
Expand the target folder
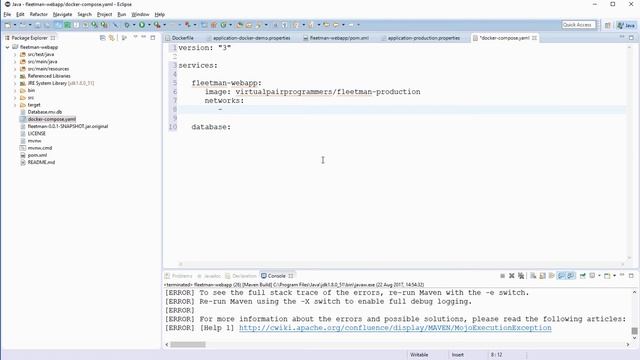pos(15,105)
